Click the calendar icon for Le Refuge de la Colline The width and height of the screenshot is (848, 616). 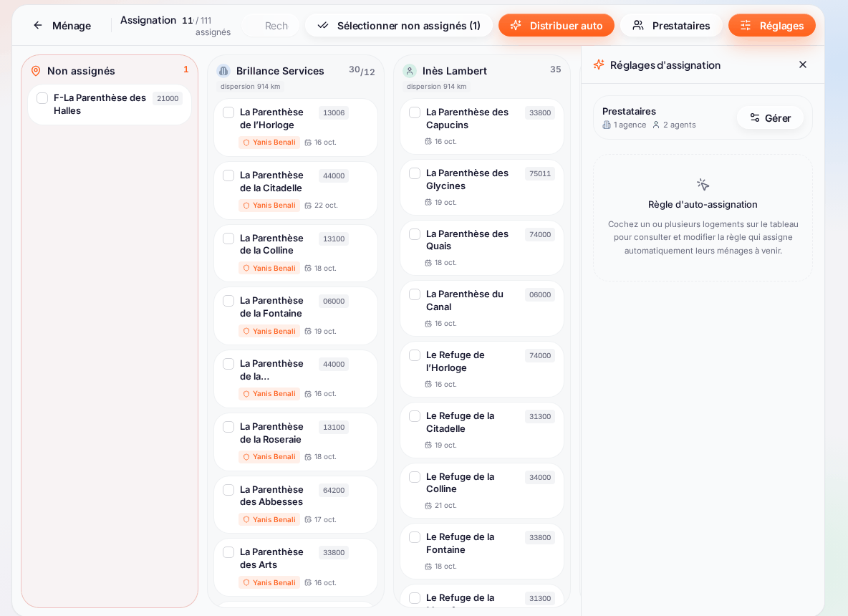tap(428, 506)
